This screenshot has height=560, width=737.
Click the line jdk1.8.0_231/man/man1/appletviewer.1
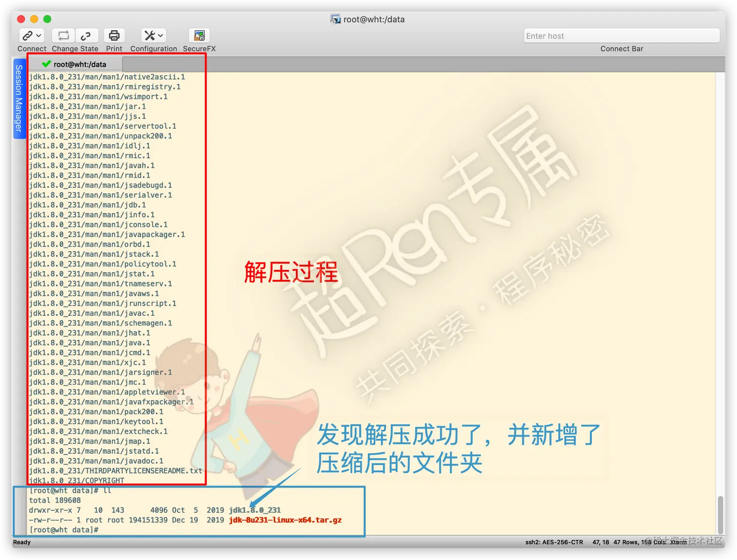pyautogui.click(x=107, y=392)
